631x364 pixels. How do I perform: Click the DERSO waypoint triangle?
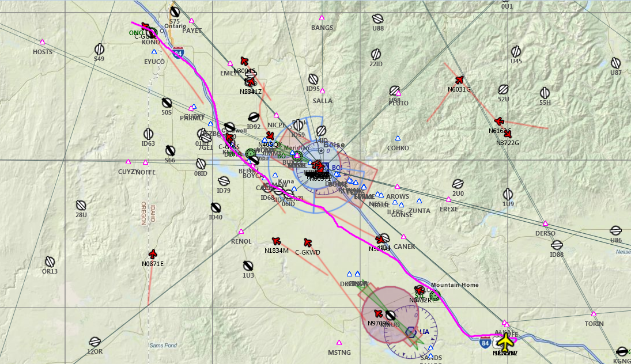[x=545, y=223]
